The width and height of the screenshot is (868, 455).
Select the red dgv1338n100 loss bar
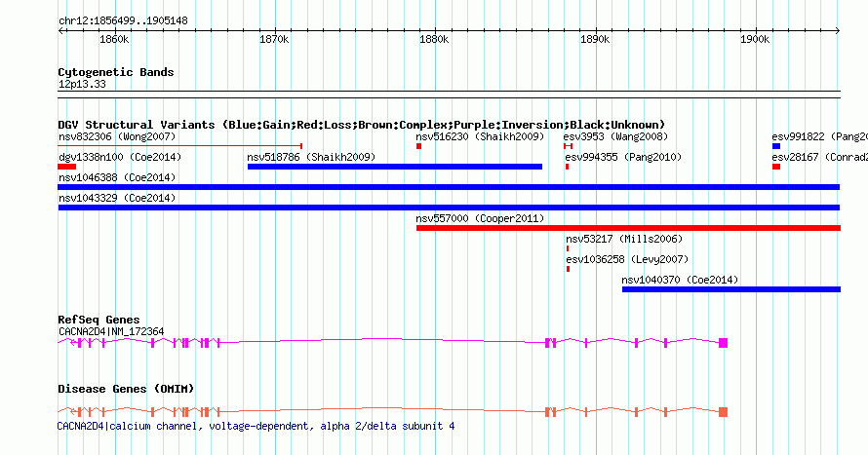[x=67, y=167]
